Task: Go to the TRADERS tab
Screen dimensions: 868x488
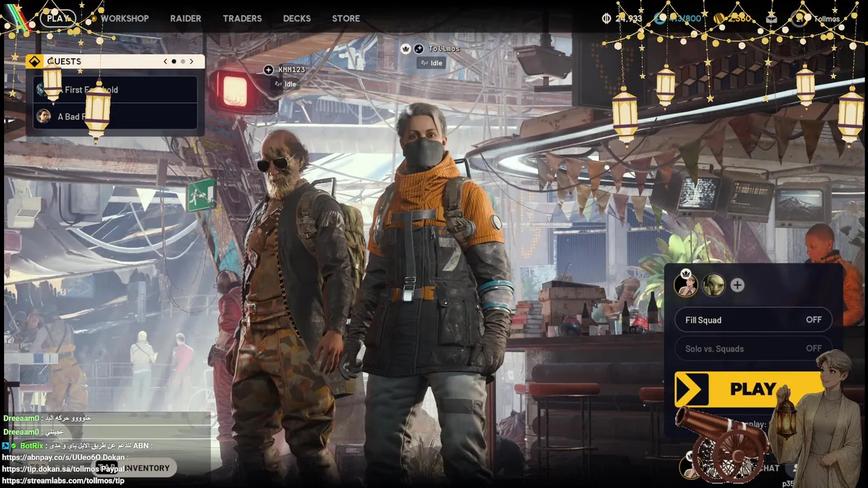Action: 242,18
